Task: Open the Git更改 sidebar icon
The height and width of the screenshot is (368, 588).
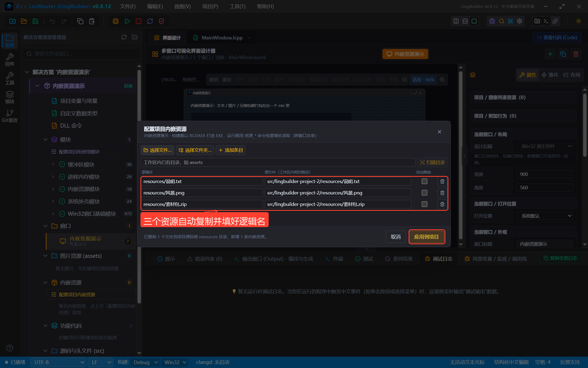Action: pos(10,116)
